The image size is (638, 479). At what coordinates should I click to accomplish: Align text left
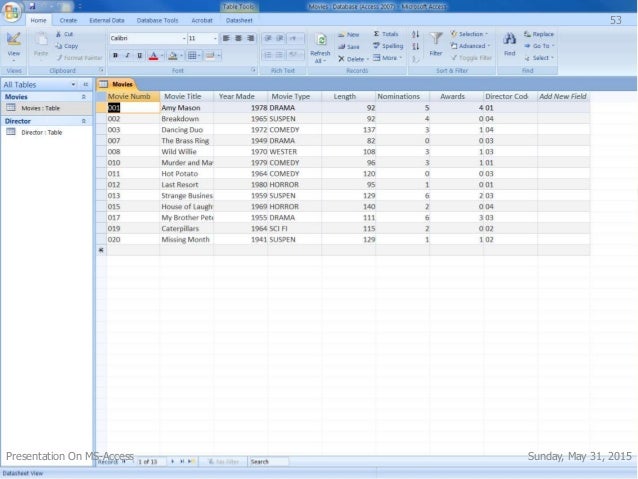[x=226, y=38]
